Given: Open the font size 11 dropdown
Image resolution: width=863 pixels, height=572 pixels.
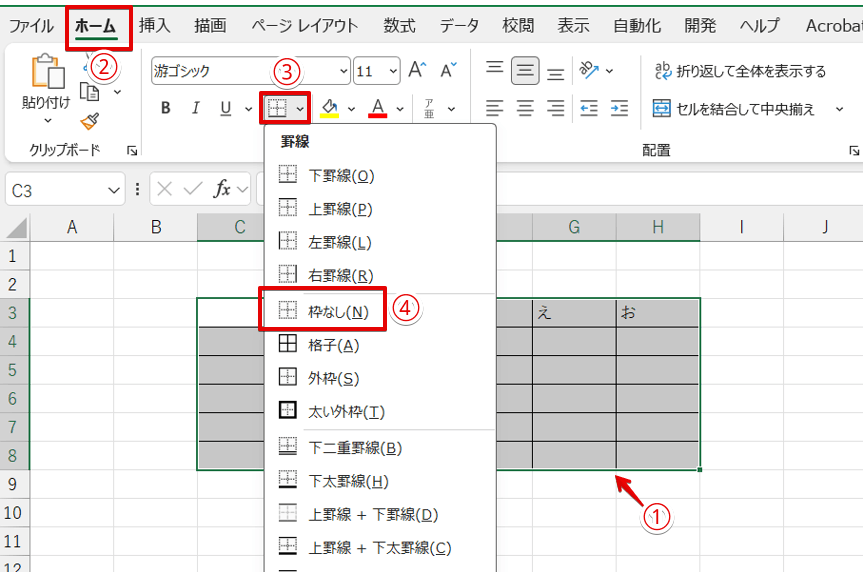Looking at the screenshot, I should click(x=393, y=71).
